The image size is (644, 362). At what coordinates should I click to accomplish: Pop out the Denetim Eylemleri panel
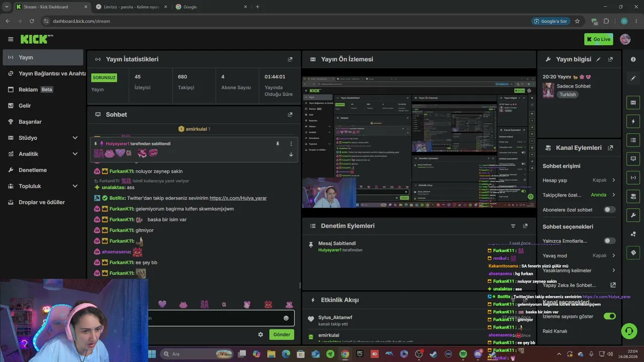click(x=525, y=226)
